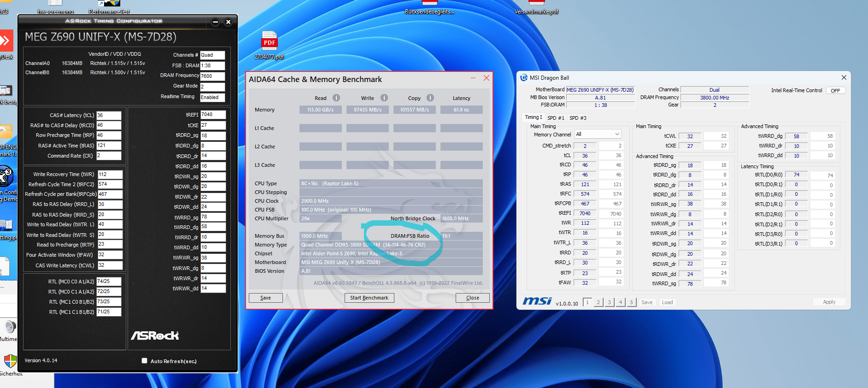Image resolution: width=868 pixels, height=388 pixels.
Task: Toggle the Auto Refresh checkbox in ASRock
Action: click(145, 361)
